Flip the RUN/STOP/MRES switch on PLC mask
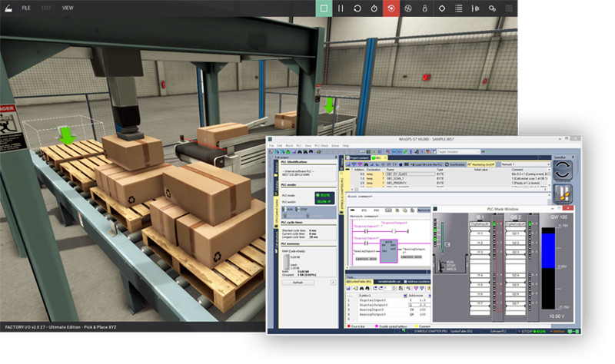Viewport: 615px width, 364px height. click(443, 265)
